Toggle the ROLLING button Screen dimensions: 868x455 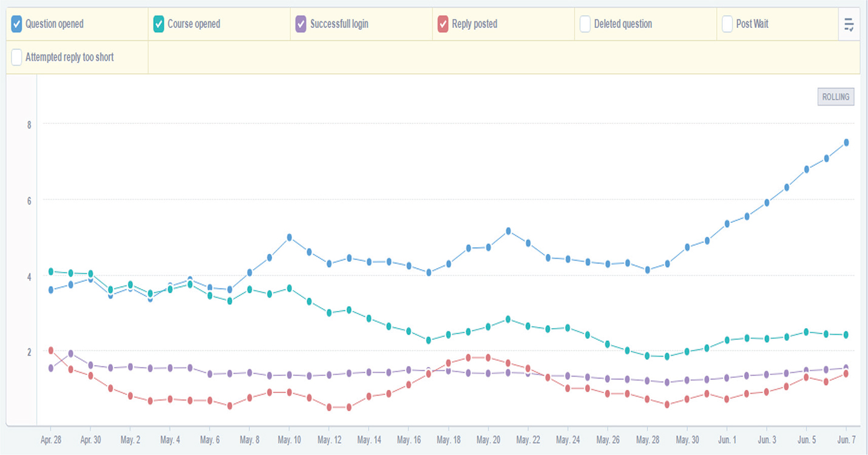tap(835, 97)
